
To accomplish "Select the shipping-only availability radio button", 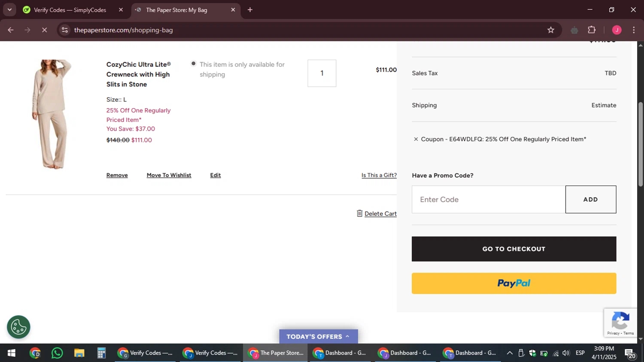I will [x=194, y=64].
